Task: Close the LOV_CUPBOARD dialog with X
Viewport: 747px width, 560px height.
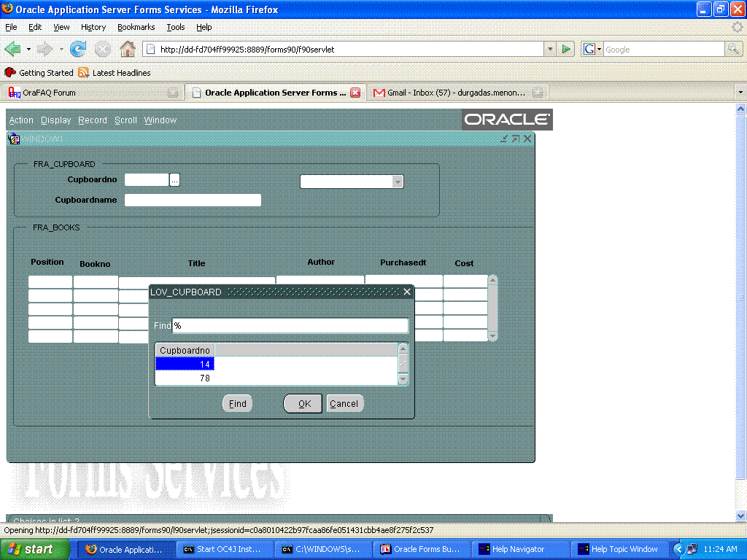Action: (x=407, y=292)
